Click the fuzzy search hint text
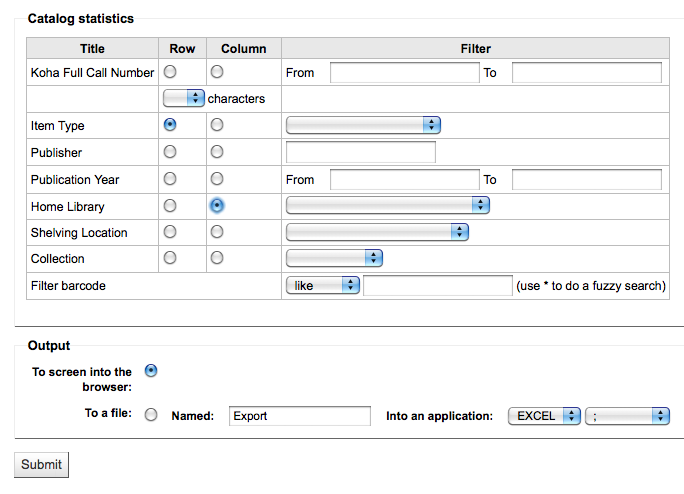The width and height of the screenshot is (684, 494). 591,286
